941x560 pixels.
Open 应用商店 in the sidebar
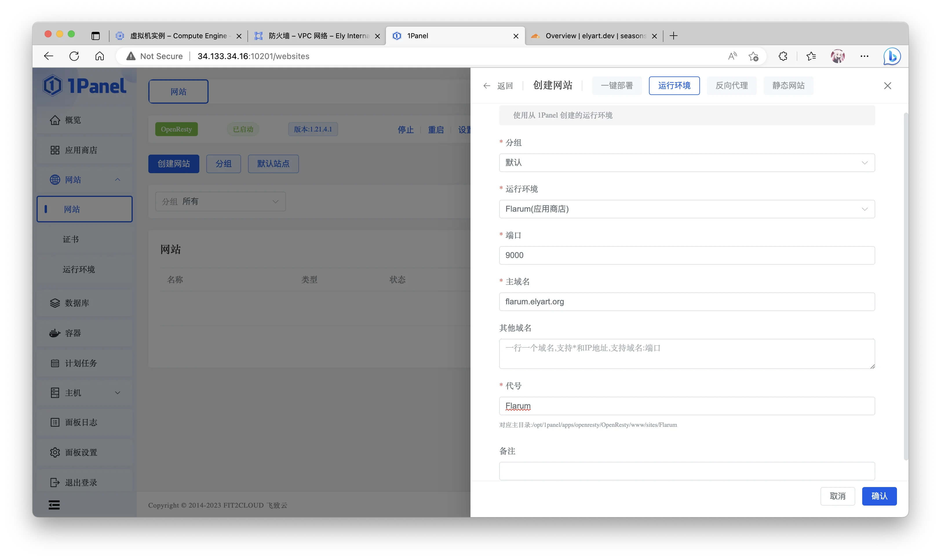(85, 150)
